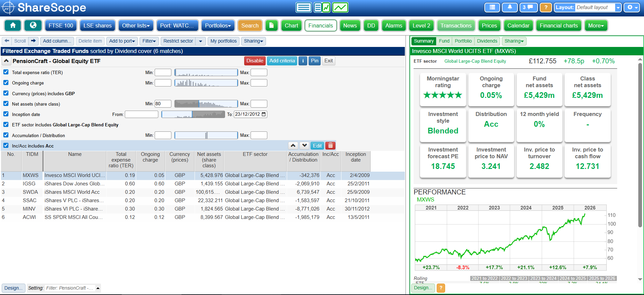Switch to the Summary tab
The image size is (644, 295).
(424, 41)
